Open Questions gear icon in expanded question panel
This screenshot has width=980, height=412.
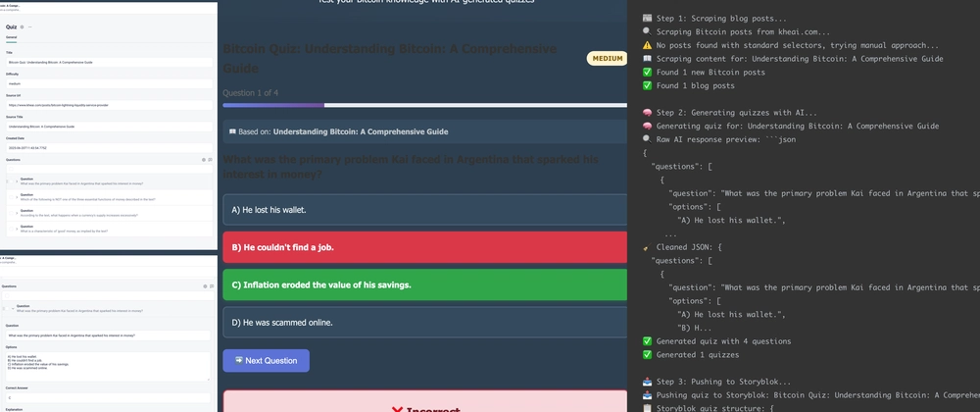tap(205, 286)
